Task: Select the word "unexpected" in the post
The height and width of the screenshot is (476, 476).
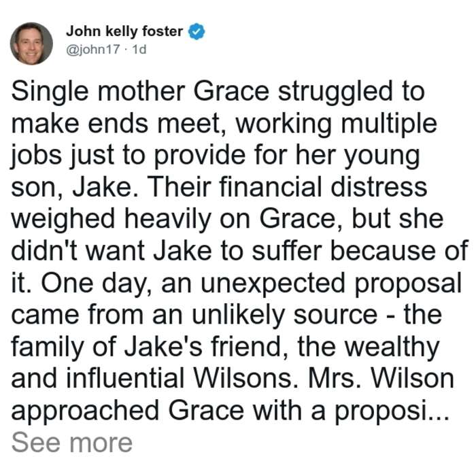Action: coord(273,284)
